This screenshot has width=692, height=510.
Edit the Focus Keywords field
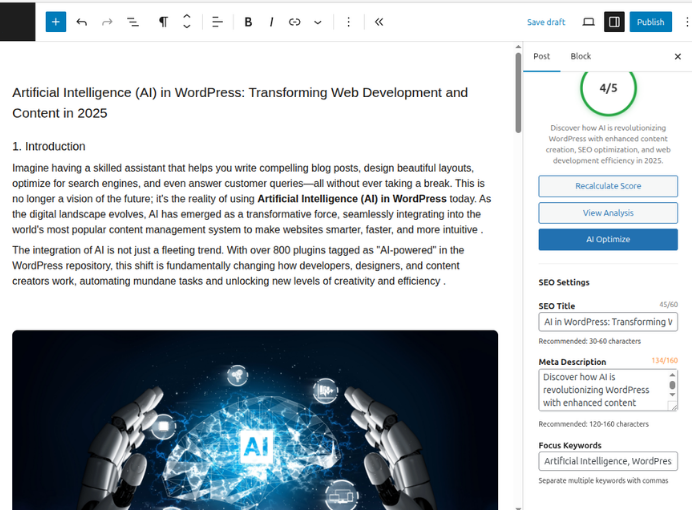point(608,461)
